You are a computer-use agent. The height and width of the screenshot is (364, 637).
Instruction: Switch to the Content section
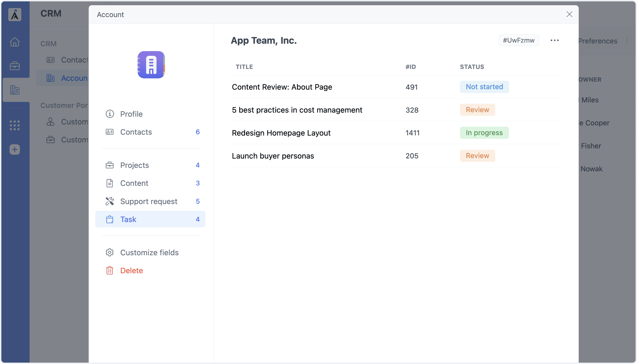point(134,183)
